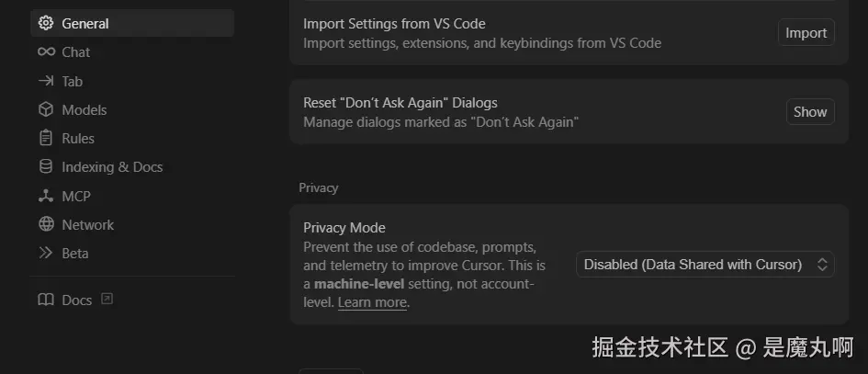Screen dimensions: 868x374
Task: Click the Chat infinity icon
Action: click(46, 52)
